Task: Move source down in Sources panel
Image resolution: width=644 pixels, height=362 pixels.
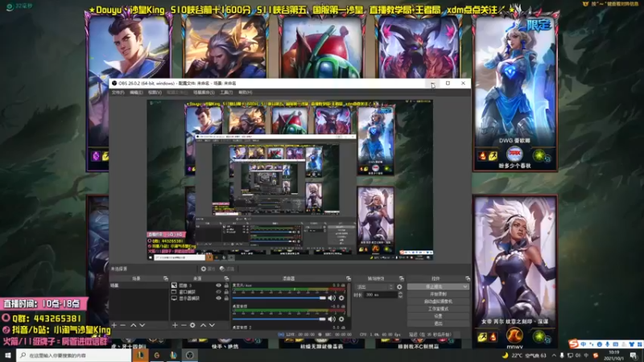Action: pyautogui.click(x=212, y=325)
